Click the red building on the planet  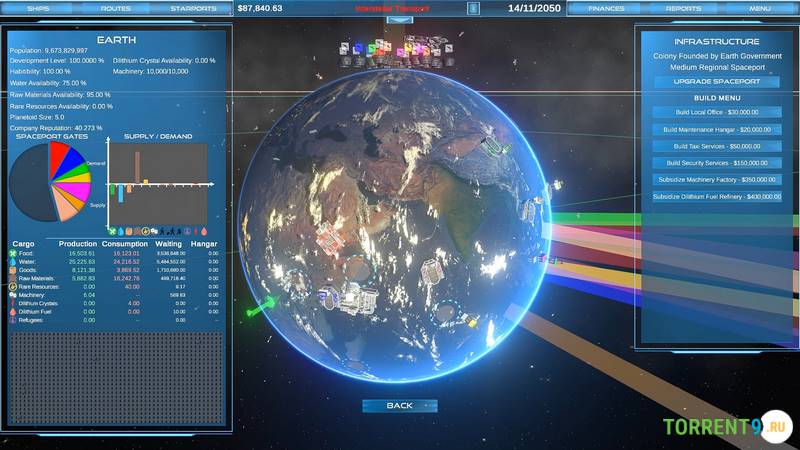(328, 237)
